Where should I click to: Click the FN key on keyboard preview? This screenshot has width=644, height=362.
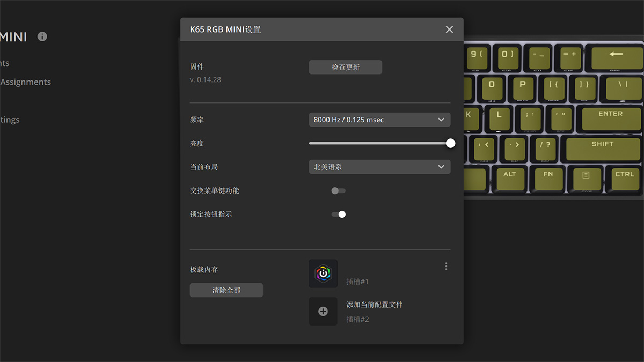548,178
